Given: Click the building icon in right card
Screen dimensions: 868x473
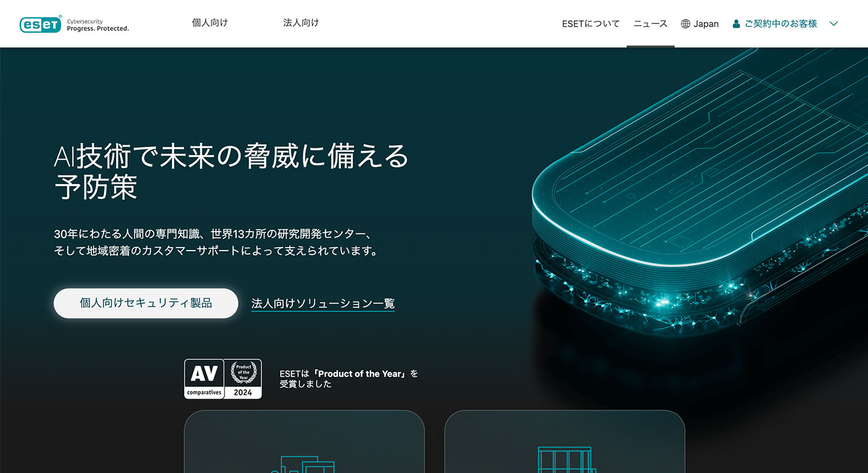Looking at the screenshot, I should point(564,459).
